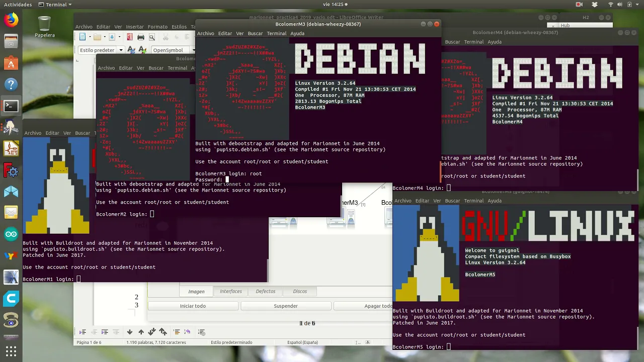Open Ayuda menu in BcolomerM5 terminal
Screen dimensions: 644x362
(x=495, y=201)
